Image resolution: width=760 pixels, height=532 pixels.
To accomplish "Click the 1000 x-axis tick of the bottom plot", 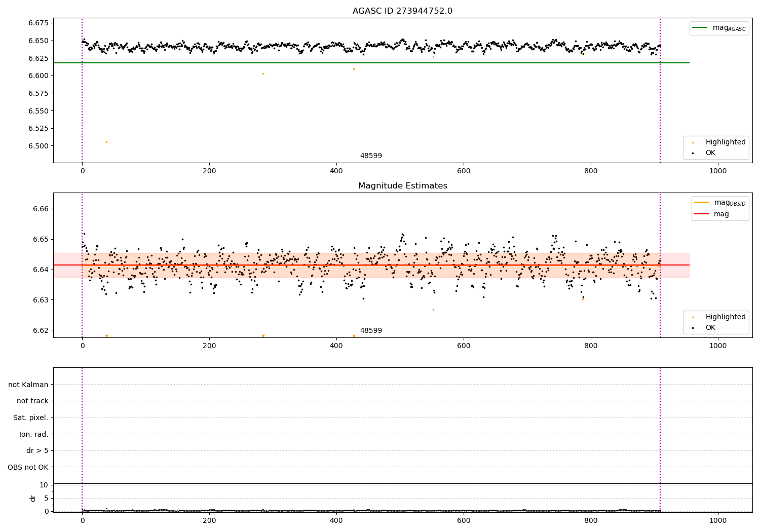I will tap(718, 520).
